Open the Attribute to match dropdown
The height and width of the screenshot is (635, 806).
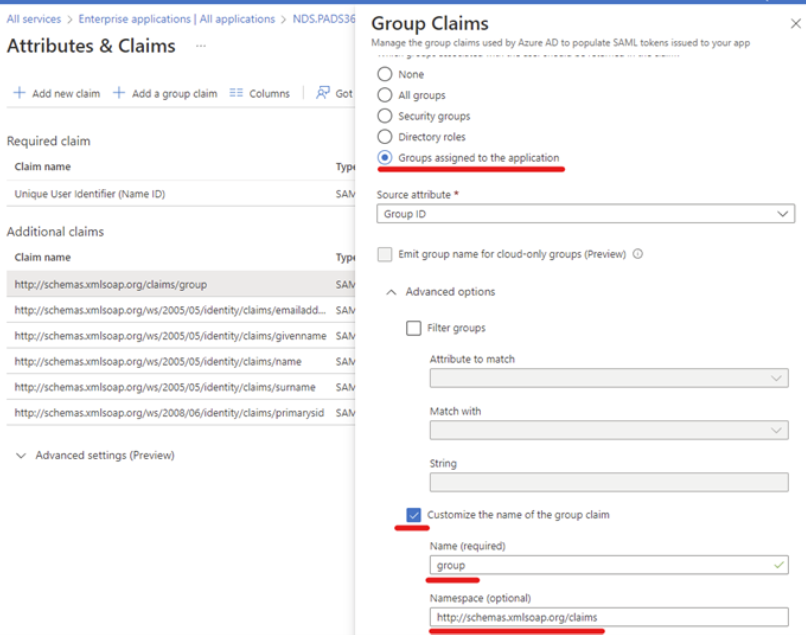[x=609, y=378]
